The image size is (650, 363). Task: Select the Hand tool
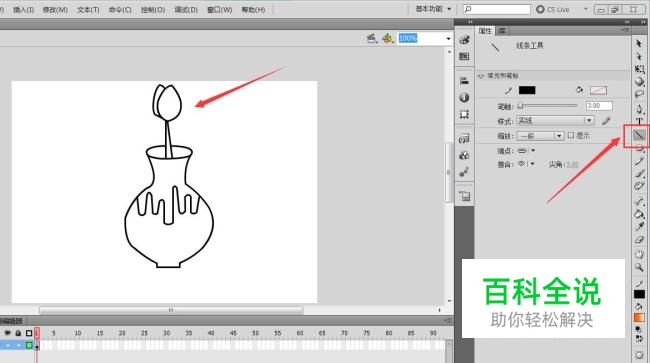click(639, 254)
